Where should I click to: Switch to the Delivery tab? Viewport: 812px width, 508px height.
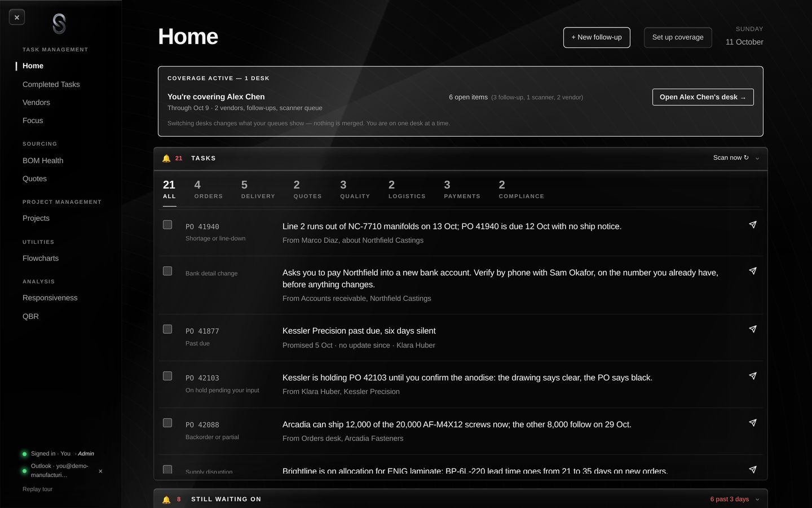pyautogui.click(x=258, y=190)
